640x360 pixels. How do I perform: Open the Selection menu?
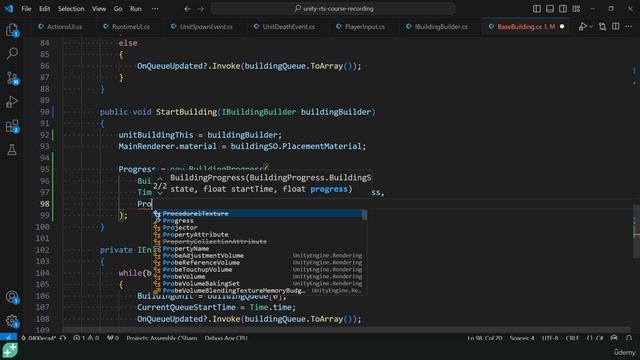(71, 9)
